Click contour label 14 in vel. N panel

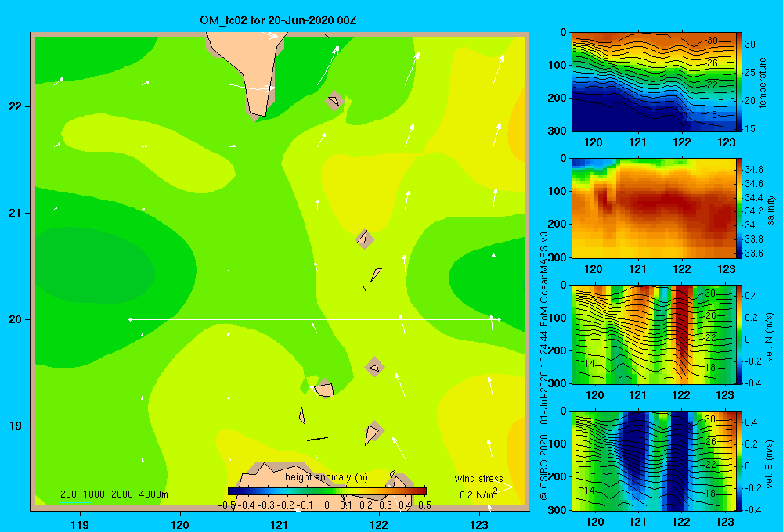(x=590, y=363)
